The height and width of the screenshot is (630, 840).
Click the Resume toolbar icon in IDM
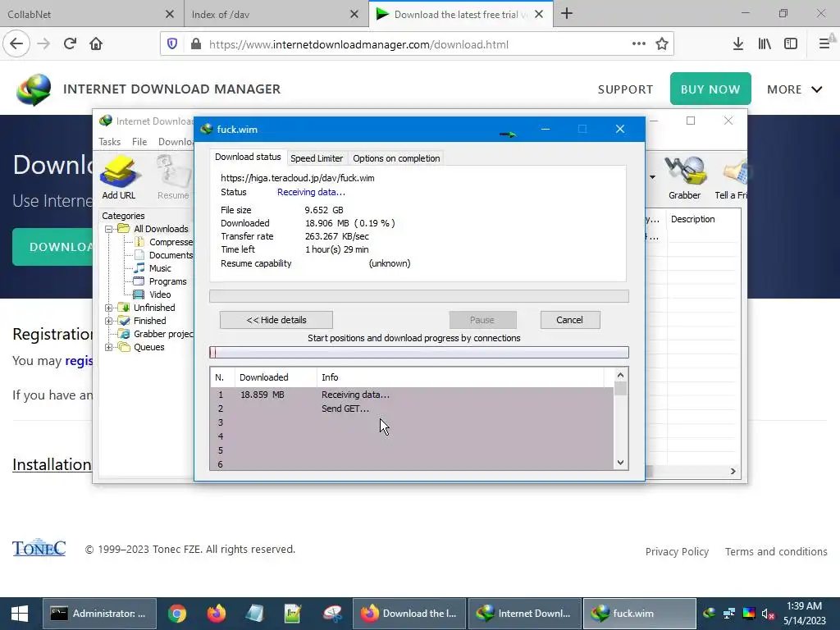coord(173,177)
